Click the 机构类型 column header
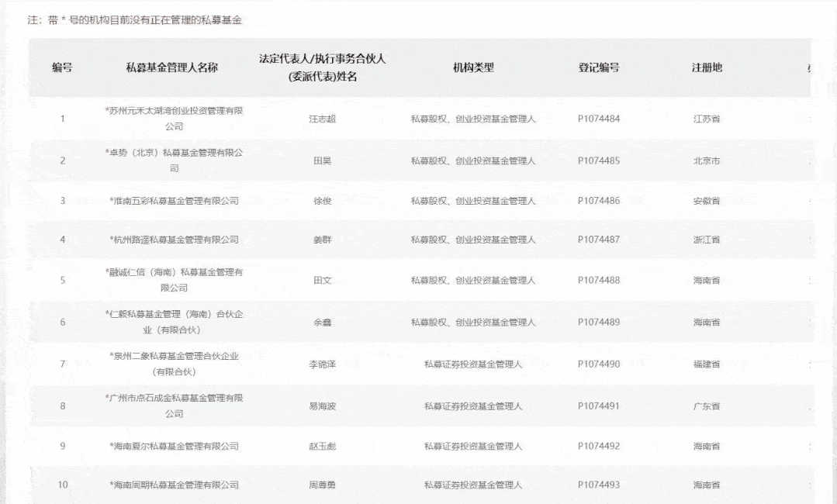Screen dimensions: 837x504 point(473,67)
